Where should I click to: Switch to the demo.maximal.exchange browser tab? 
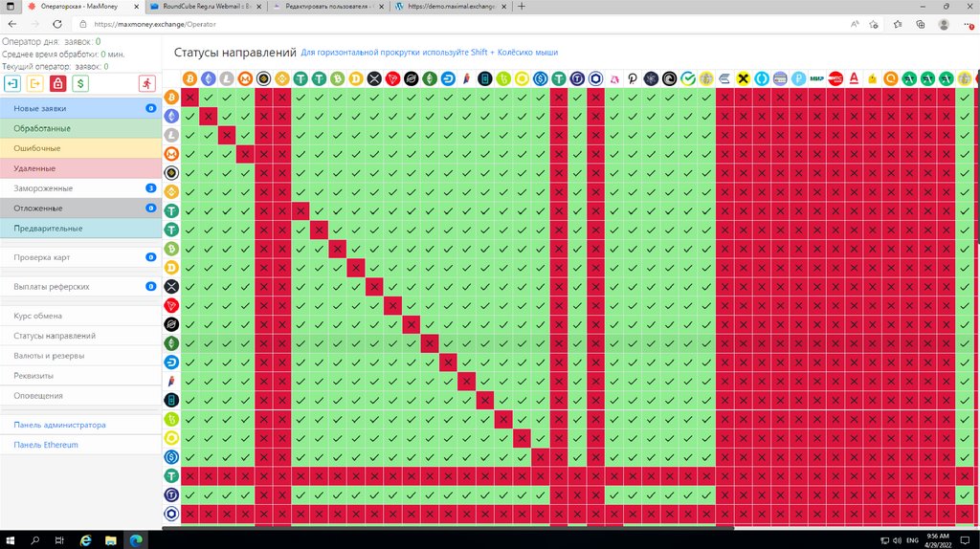452,7
